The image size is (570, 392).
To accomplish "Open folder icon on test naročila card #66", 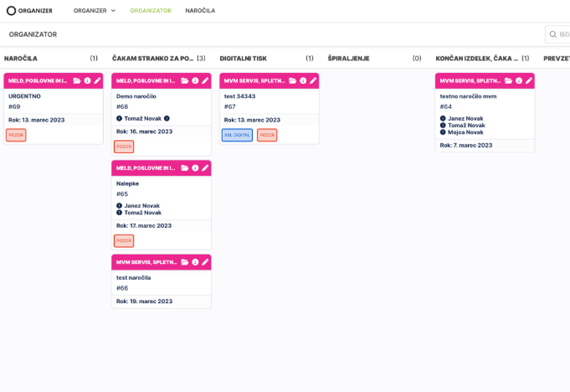I will pos(185,262).
